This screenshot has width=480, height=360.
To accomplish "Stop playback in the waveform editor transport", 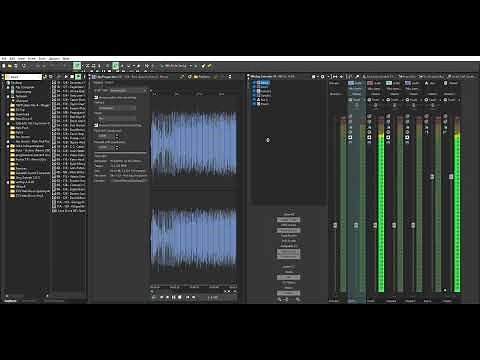I will tap(180, 297).
